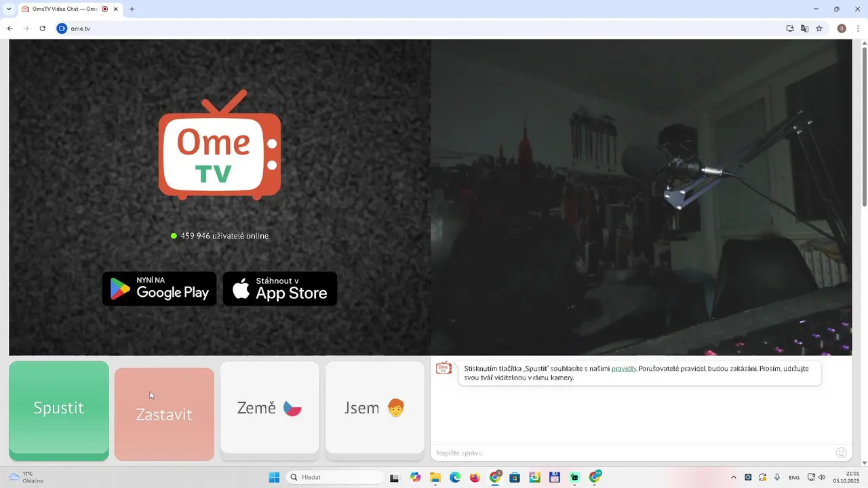Screen dimensions: 868x488
Task: Click the Google Play store badge
Action: pyautogui.click(x=159, y=289)
